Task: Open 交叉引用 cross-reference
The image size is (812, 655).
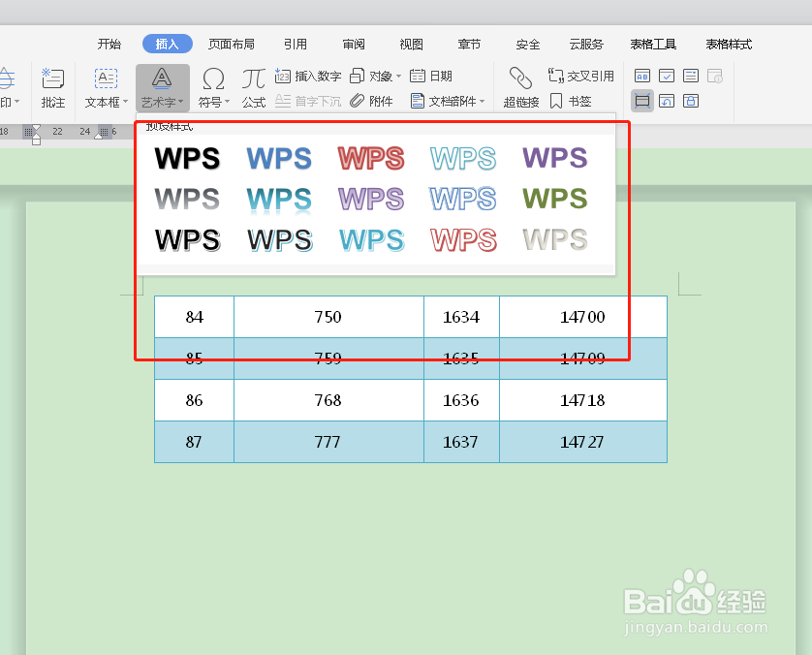Action: coord(581,77)
